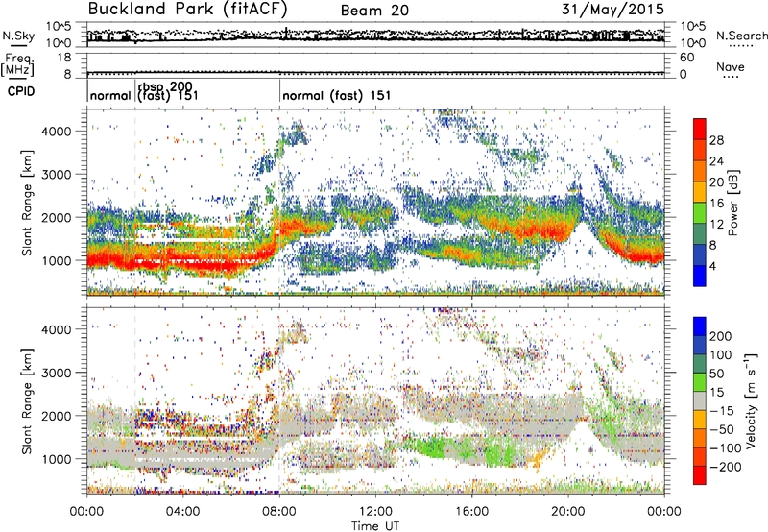
Task: Click the red top segment of Power colorbar
Action: point(700,130)
